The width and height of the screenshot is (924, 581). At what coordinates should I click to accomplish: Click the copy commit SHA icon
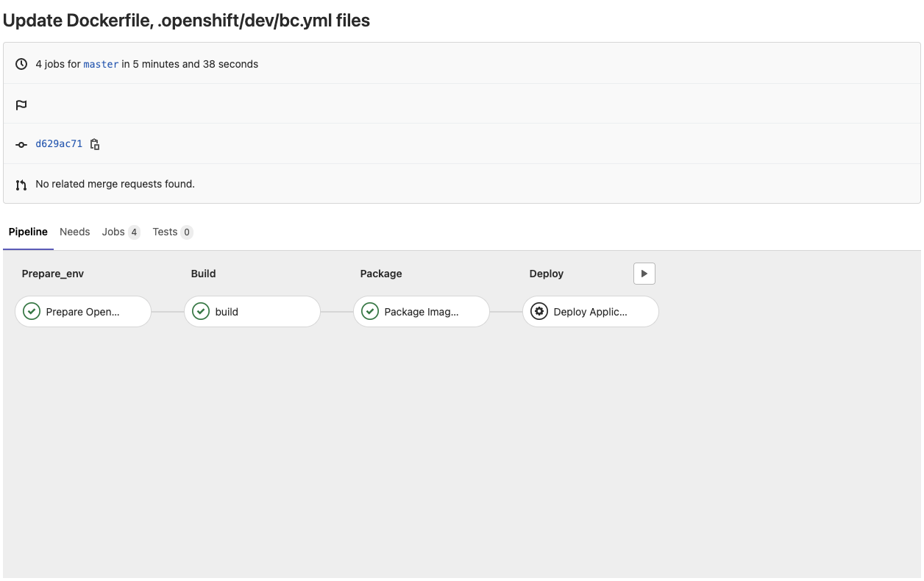tap(95, 144)
